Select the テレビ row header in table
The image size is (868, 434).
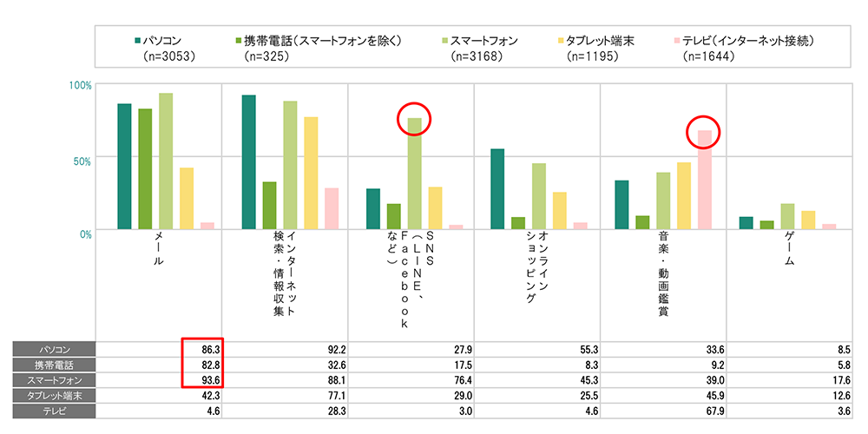[52, 411]
